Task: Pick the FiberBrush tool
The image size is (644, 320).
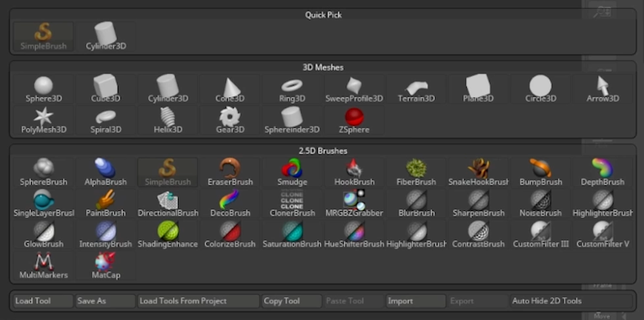Action: pyautogui.click(x=416, y=173)
